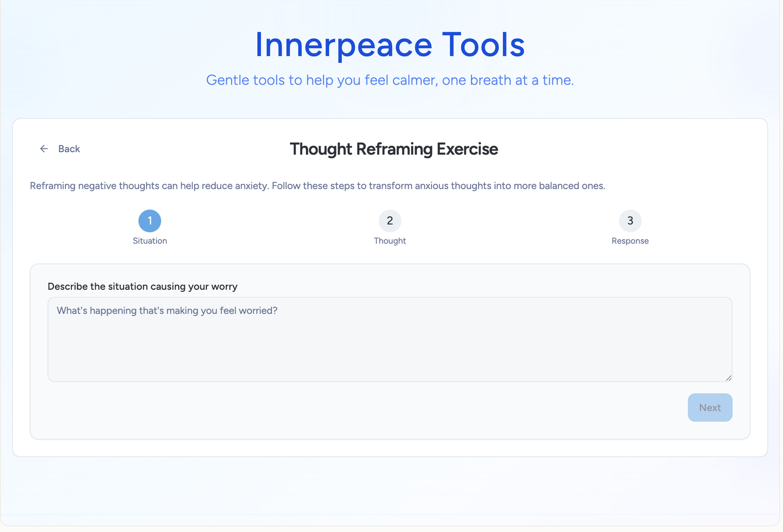
Task: Select the step 1 circle
Action: tap(150, 221)
